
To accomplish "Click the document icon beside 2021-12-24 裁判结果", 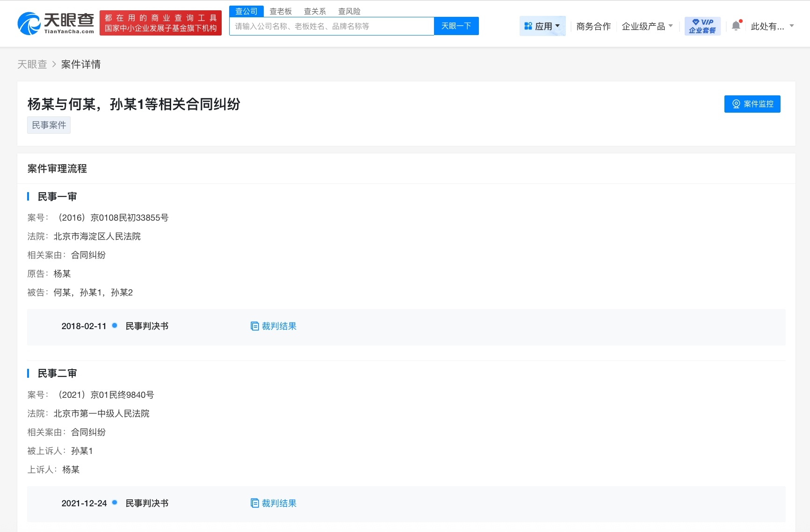I will pos(254,503).
